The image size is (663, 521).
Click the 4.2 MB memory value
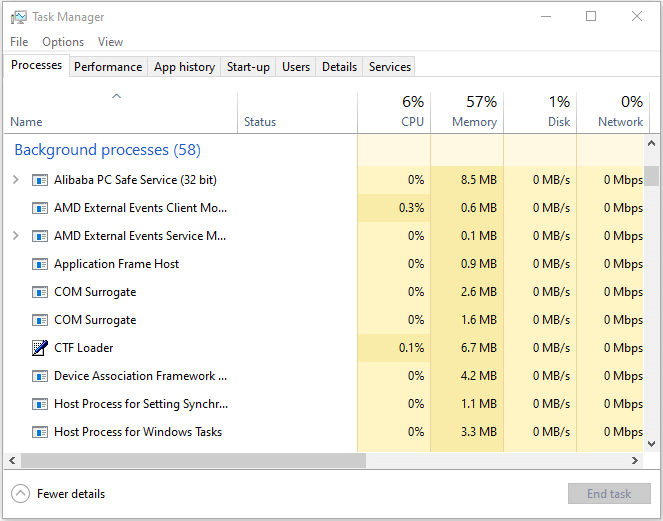pos(479,376)
